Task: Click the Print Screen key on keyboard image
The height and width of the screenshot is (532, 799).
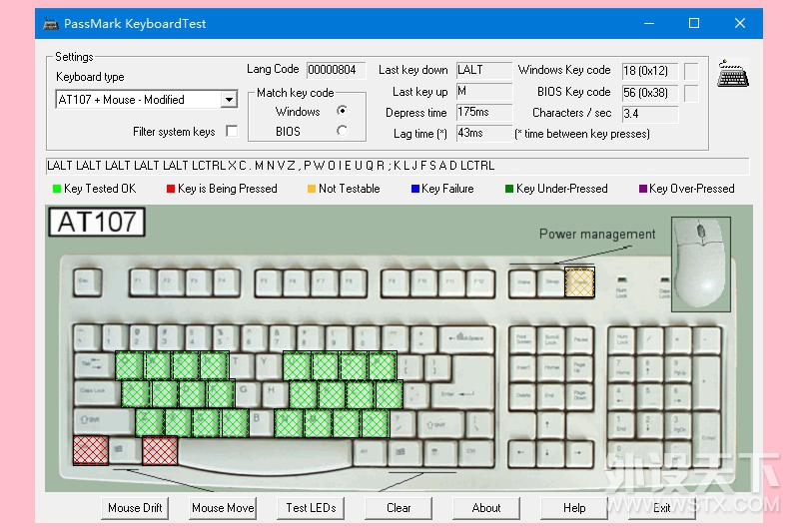Action: coord(522,339)
